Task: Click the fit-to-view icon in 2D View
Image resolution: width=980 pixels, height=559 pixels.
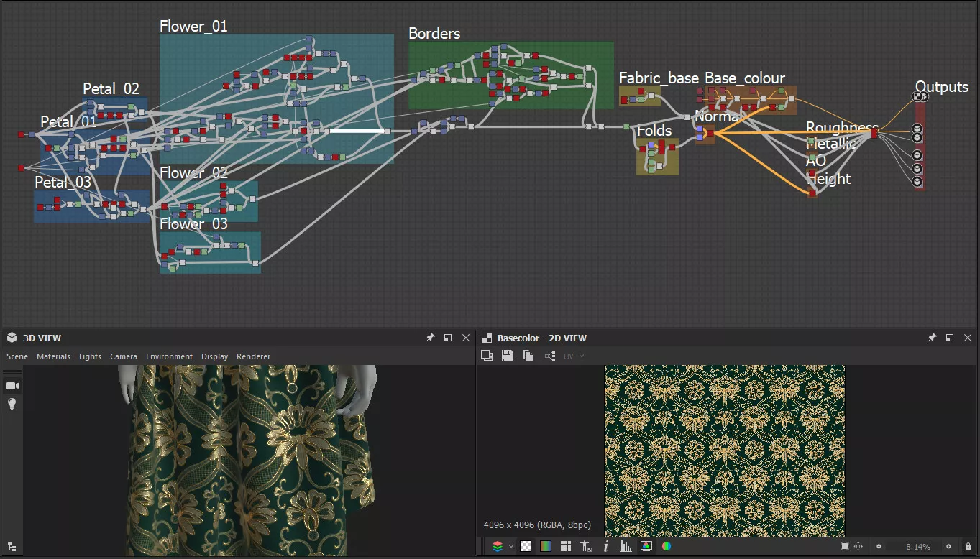Action: tap(844, 547)
